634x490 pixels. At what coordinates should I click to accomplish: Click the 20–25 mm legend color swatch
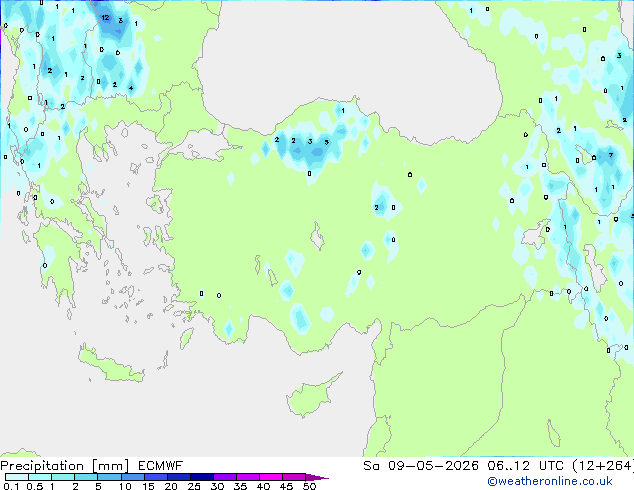tap(179, 477)
